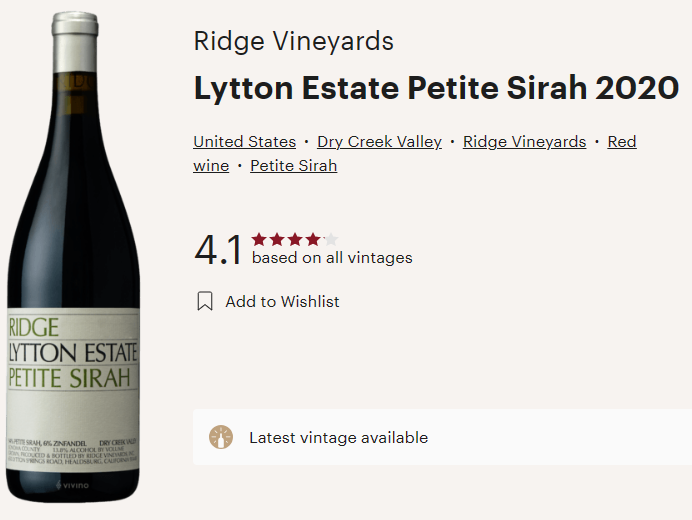The height and width of the screenshot is (520, 692).
Task: Click the Add to Wishlist text
Action: tap(282, 301)
